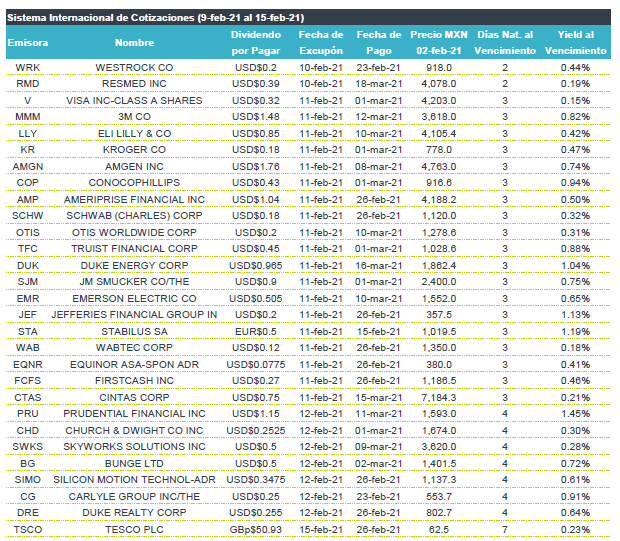Select the RMD ticker cell

coord(28,84)
